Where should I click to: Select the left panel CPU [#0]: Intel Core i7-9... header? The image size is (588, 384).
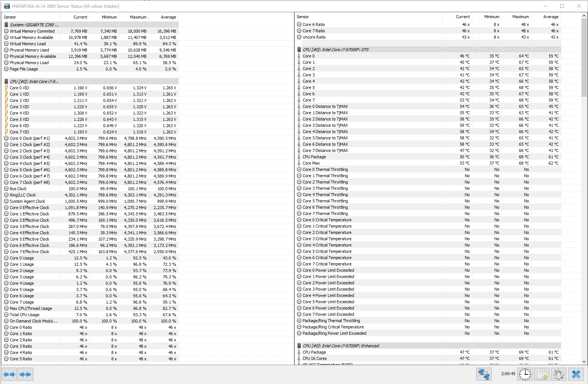point(90,82)
